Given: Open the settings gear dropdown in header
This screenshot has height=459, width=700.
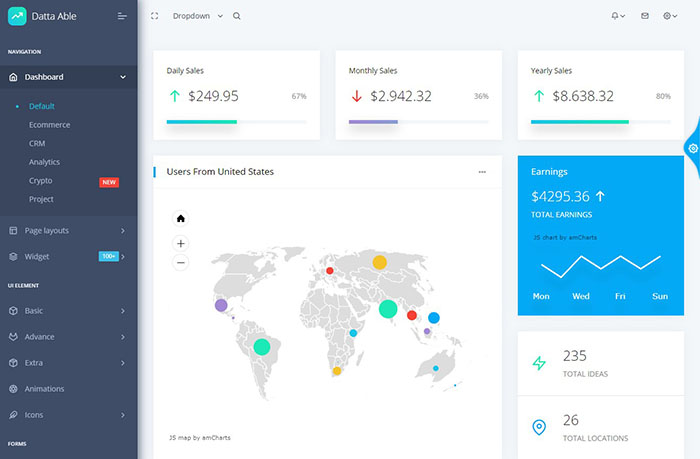Looking at the screenshot, I should (x=670, y=16).
